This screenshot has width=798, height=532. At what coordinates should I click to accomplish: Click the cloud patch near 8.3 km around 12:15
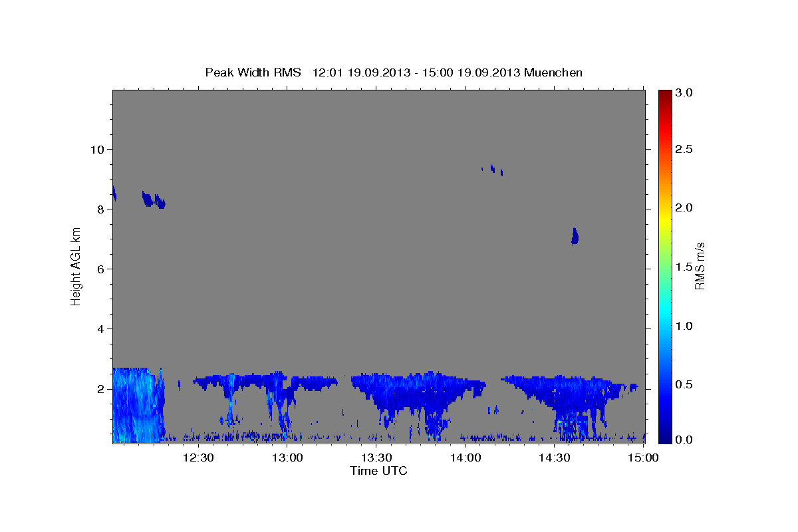coord(154,199)
